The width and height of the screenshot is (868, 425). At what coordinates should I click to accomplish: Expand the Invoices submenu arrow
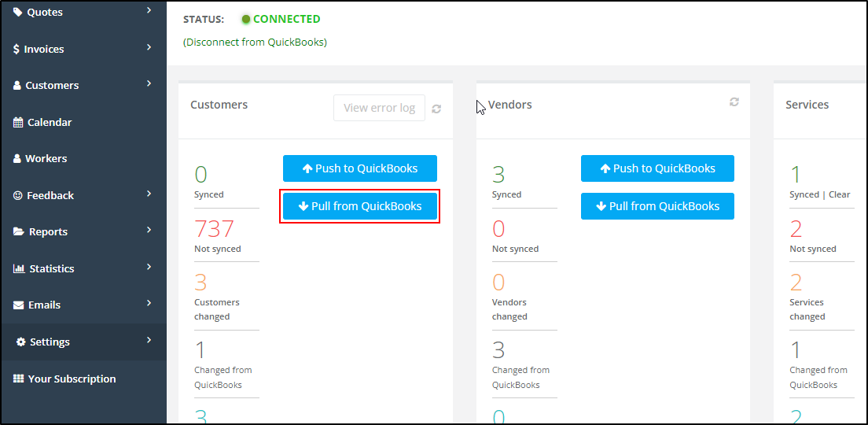point(149,48)
